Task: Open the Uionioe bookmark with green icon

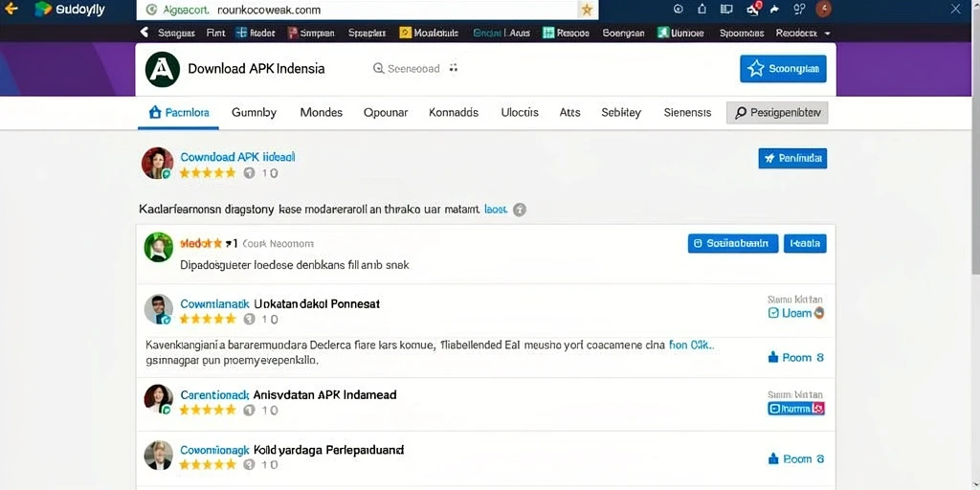Action: pyautogui.click(x=680, y=33)
